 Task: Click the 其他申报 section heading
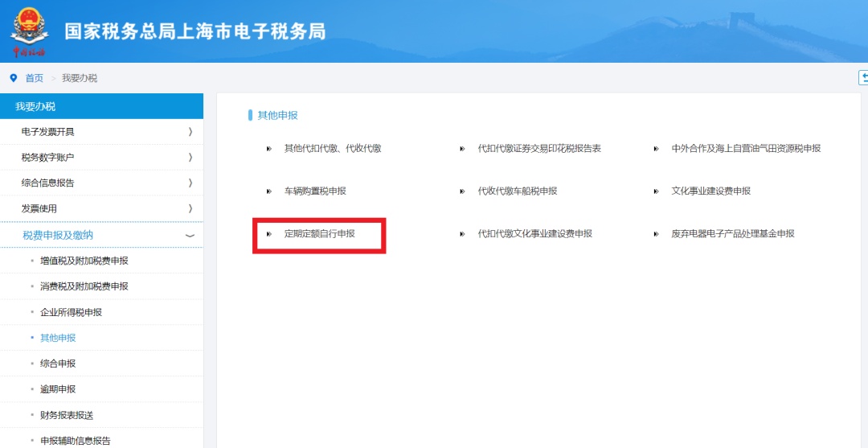pyautogui.click(x=277, y=115)
